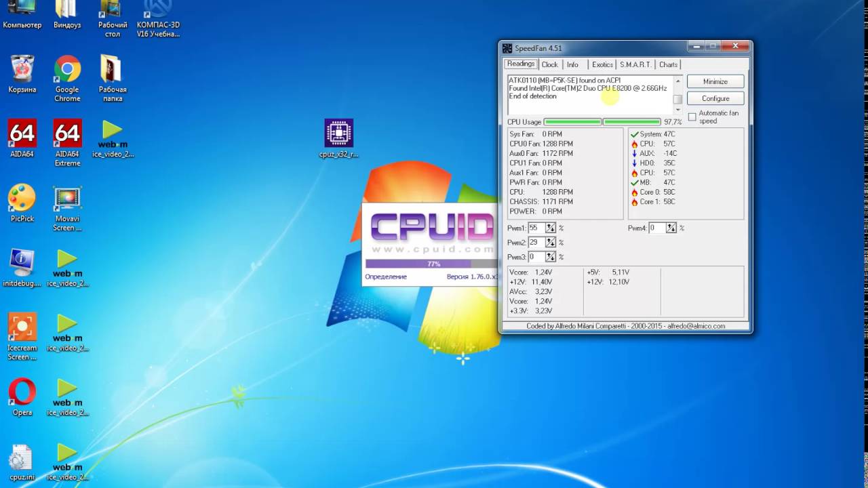Open the Info tab
Viewport: 868px width, 488px height.
point(573,64)
